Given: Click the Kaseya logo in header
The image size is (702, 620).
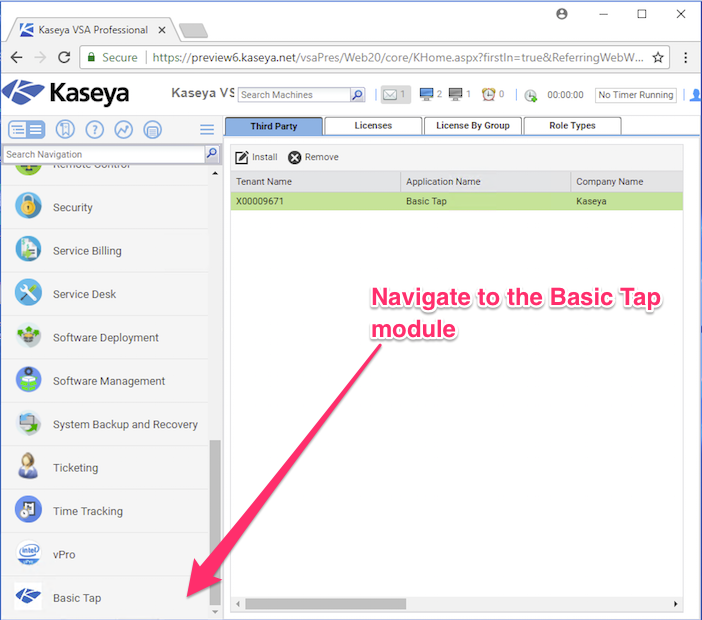Looking at the screenshot, I should coord(66,93).
